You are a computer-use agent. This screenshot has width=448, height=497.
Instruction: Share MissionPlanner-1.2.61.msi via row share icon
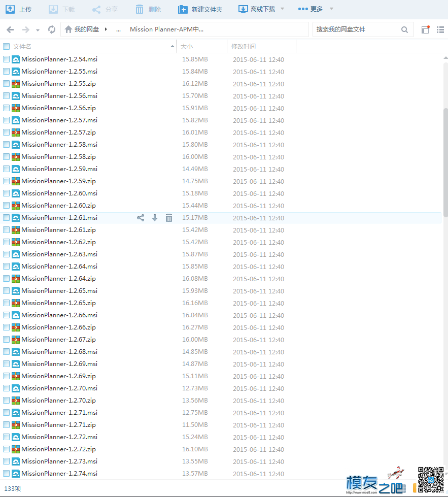tap(141, 218)
